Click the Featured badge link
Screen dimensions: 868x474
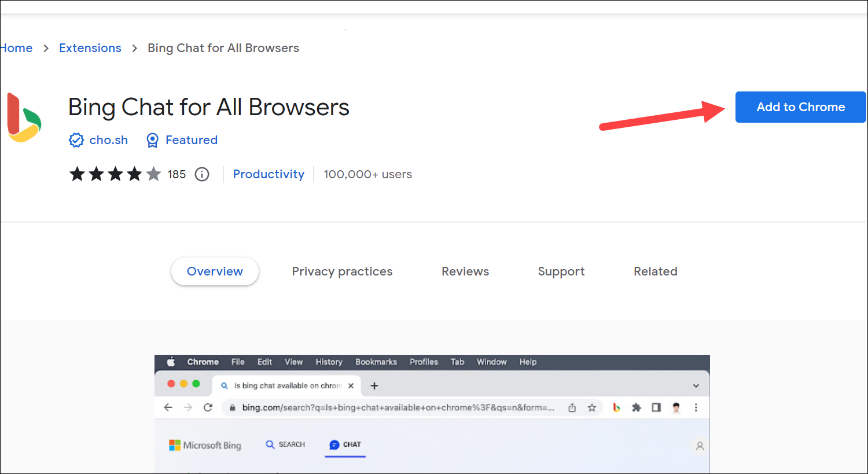coord(192,140)
